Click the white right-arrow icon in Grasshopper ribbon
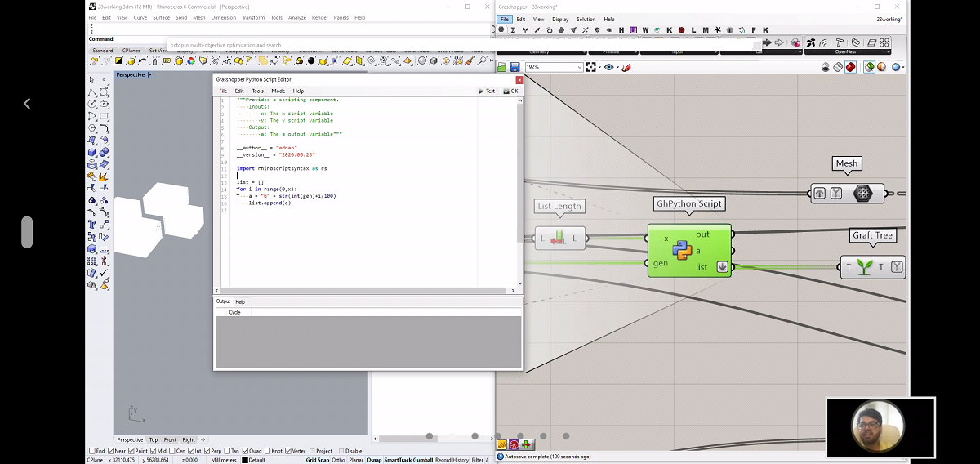 778,42
